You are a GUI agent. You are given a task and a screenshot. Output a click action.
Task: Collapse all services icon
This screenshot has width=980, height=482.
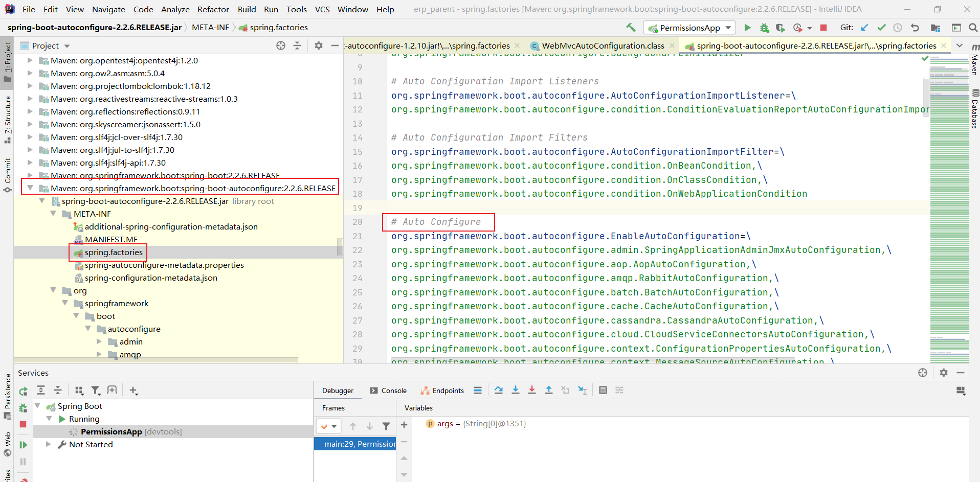coord(58,390)
